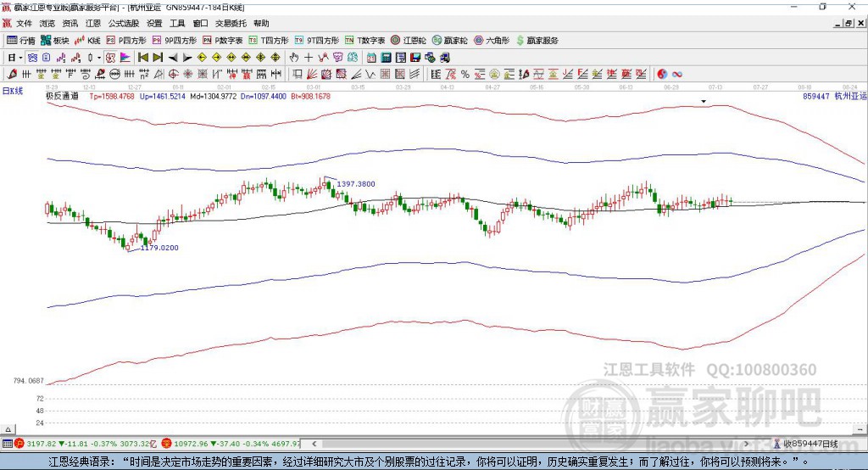Image resolution: width=868 pixels, height=470 pixels.
Task: Expand the 日 period dropdown
Action: pos(20,58)
